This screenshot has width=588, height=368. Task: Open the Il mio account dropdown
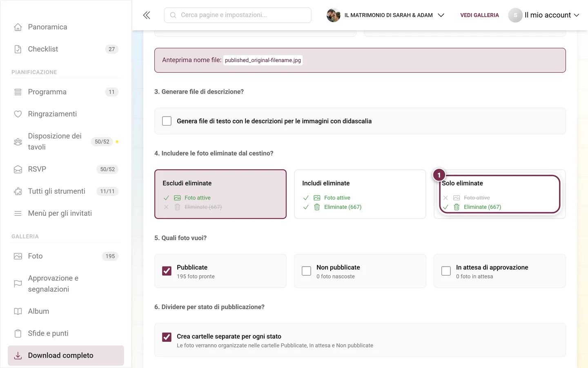coord(543,15)
